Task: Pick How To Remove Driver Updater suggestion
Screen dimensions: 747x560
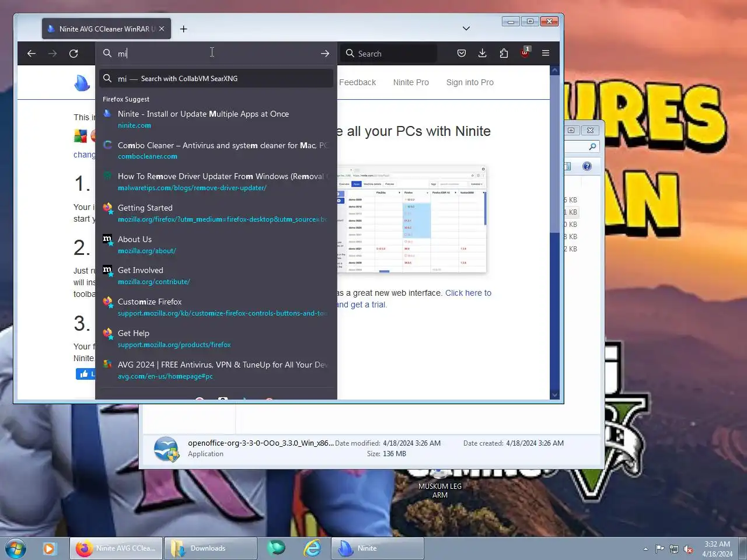Action: point(216,181)
